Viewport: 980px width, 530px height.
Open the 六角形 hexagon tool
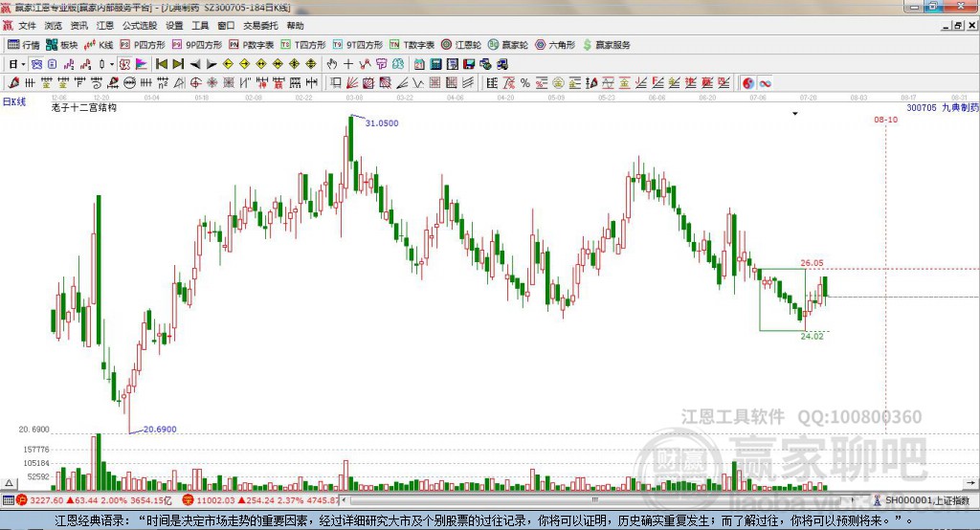click(555, 44)
